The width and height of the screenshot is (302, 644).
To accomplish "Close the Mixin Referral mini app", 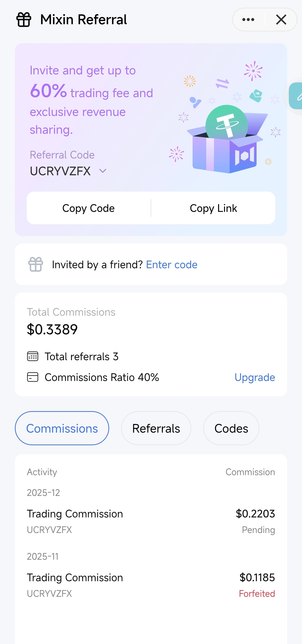I will point(281,20).
